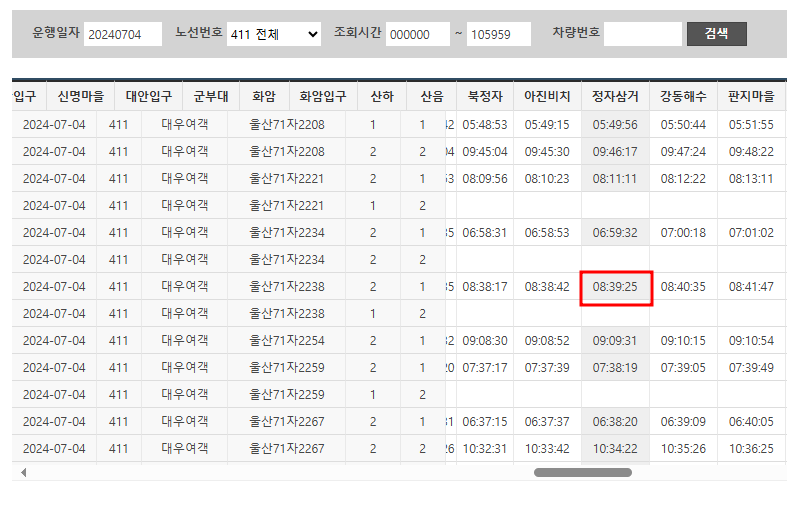Click the 북정자 column header
This screenshot has width=787, height=517.
coord(486,97)
